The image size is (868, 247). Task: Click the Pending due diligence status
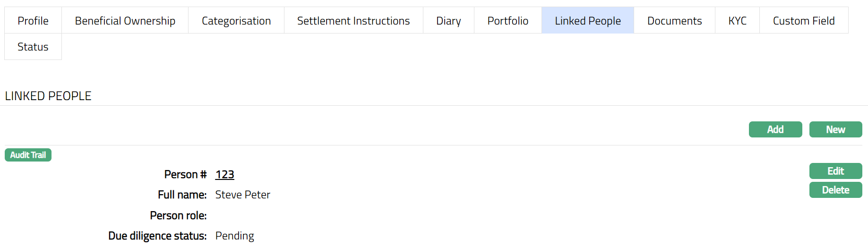point(234,236)
